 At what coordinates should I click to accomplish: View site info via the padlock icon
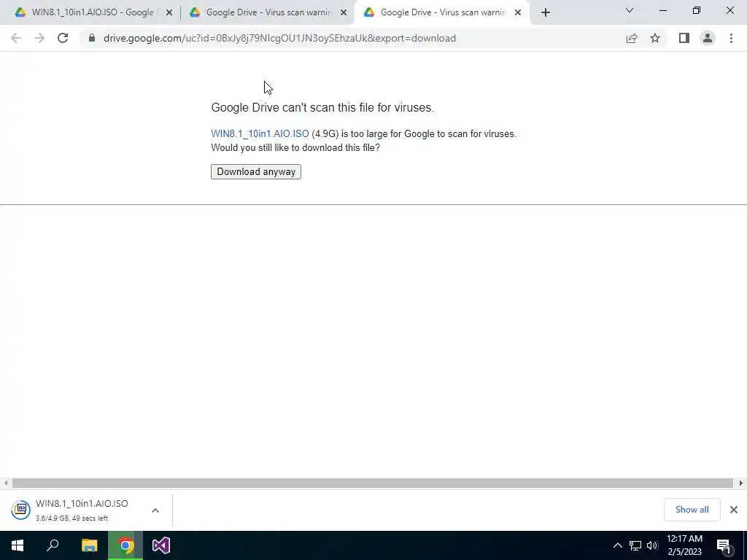(x=92, y=38)
